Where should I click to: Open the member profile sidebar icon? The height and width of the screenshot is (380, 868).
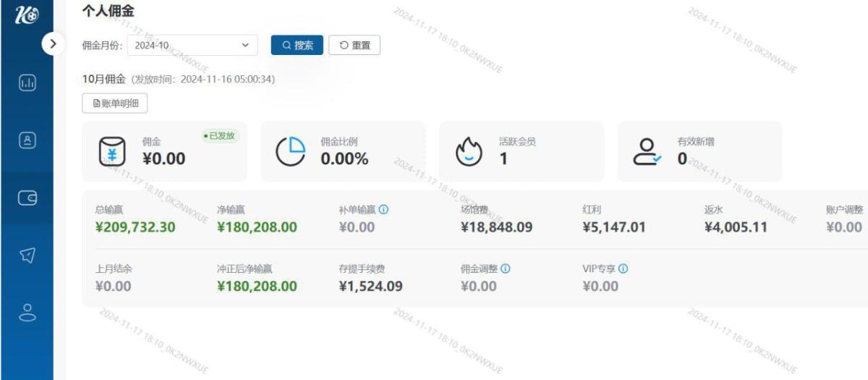point(27,140)
